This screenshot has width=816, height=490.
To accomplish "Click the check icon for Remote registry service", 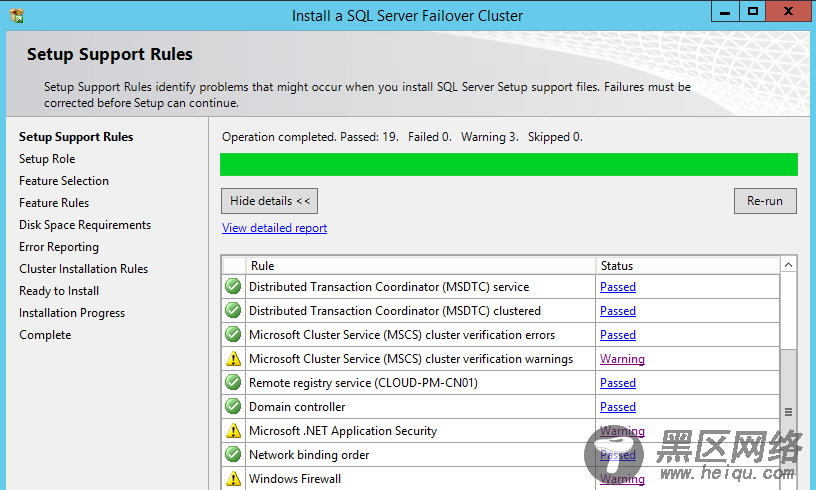I will [x=233, y=382].
